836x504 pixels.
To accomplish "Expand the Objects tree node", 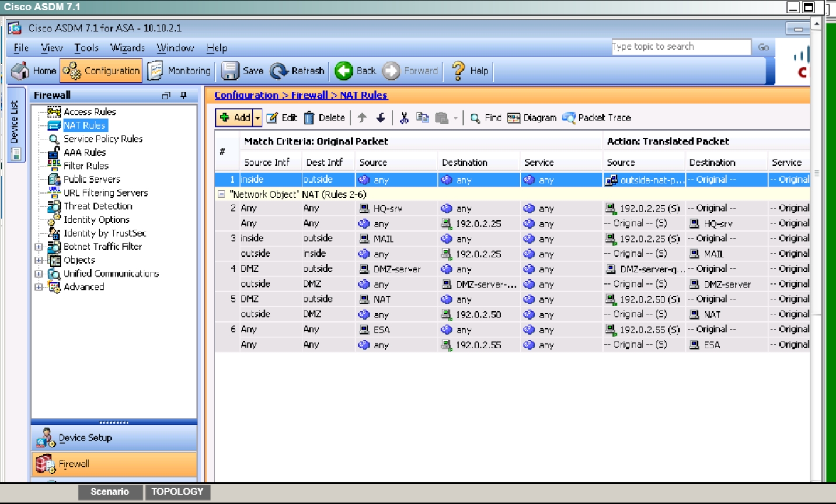I will (39, 260).
